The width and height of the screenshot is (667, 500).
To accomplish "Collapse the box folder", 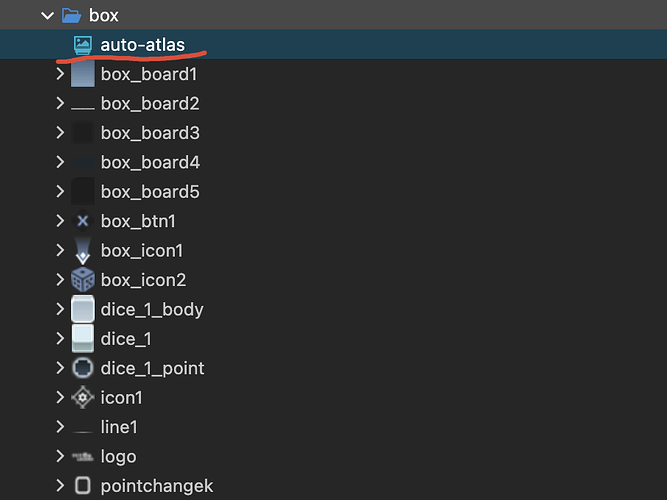I will pyautogui.click(x=43, y=15).
